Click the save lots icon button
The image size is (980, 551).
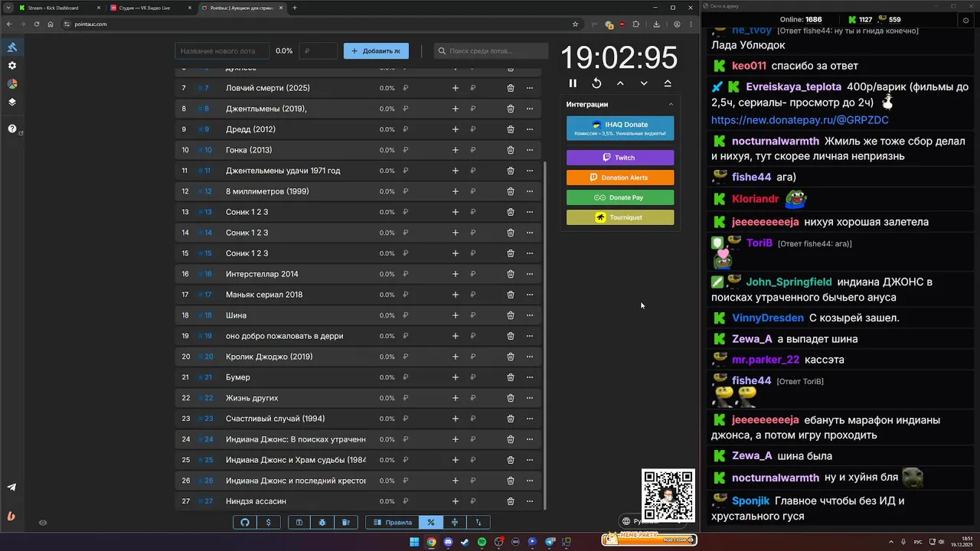pos(299,522)
